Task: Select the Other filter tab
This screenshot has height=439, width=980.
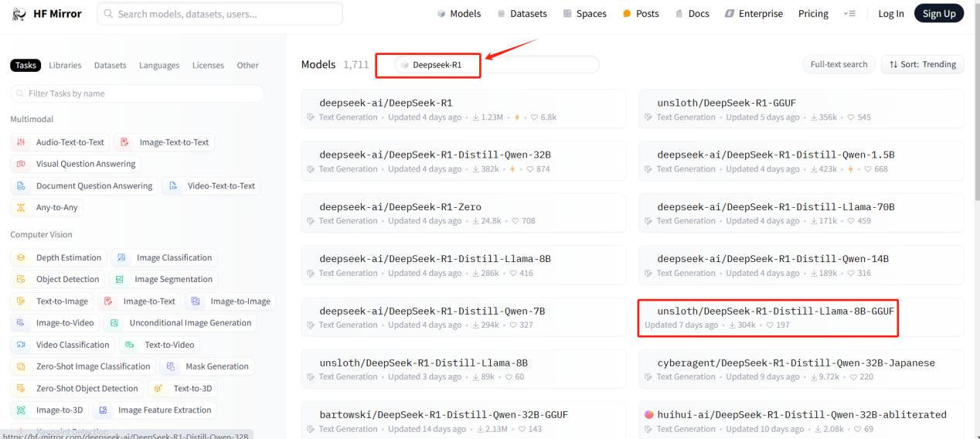Action: coord(247,66)
